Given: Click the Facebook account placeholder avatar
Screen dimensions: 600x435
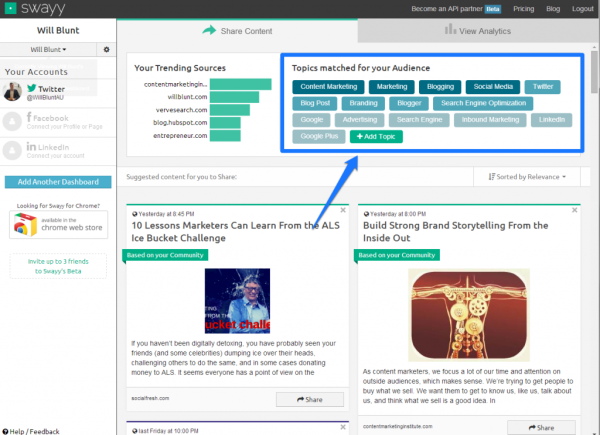Looking at the screenshot, I should (12, 121).
